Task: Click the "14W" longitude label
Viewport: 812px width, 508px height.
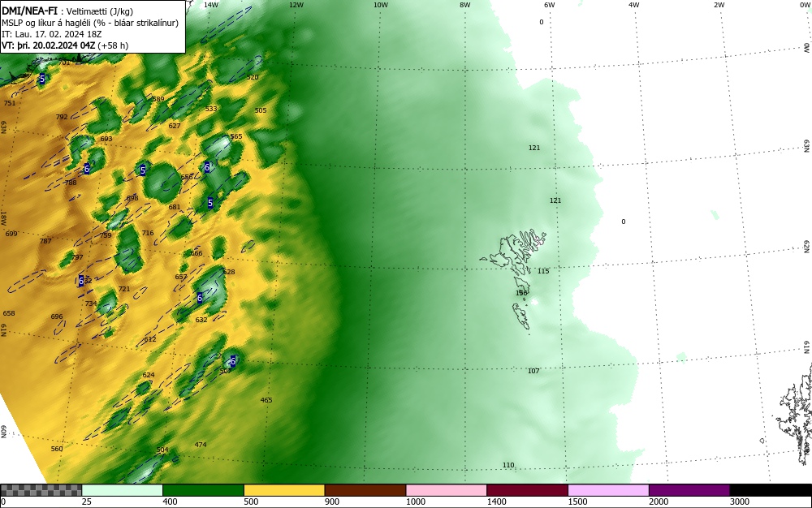Action: tap(211, 5)
